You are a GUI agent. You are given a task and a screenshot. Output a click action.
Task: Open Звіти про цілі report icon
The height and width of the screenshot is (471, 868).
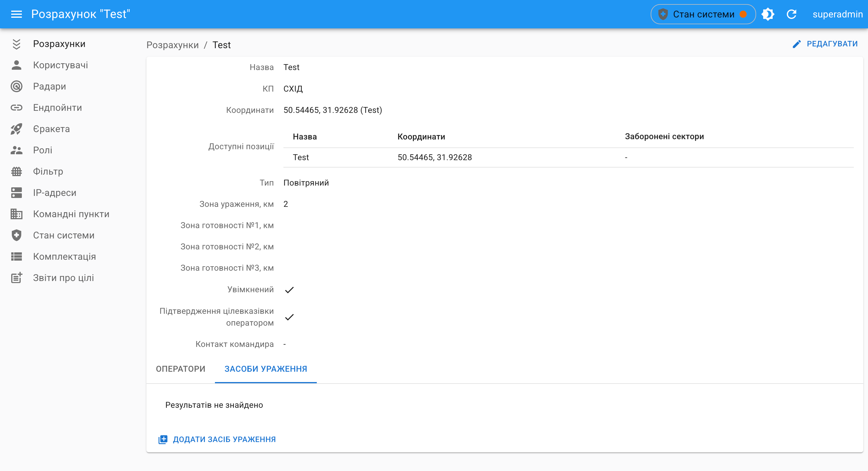[x=16, y=278]
